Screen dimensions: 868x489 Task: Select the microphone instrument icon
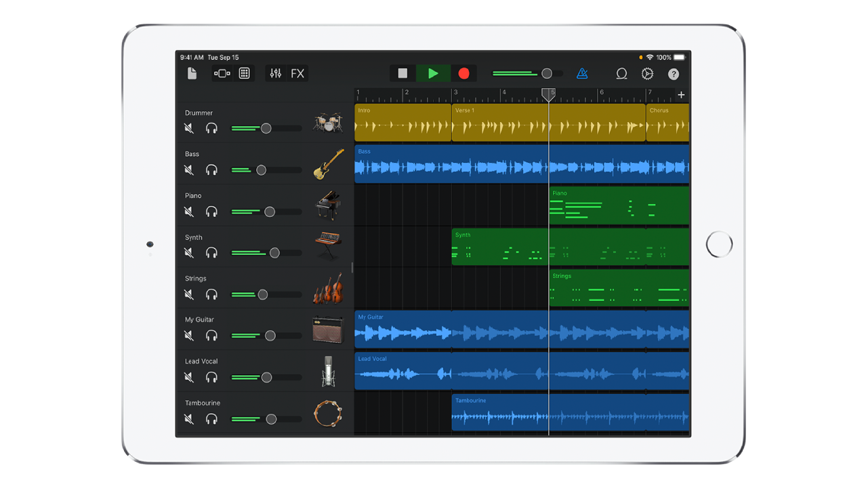[x=329, y=372]
